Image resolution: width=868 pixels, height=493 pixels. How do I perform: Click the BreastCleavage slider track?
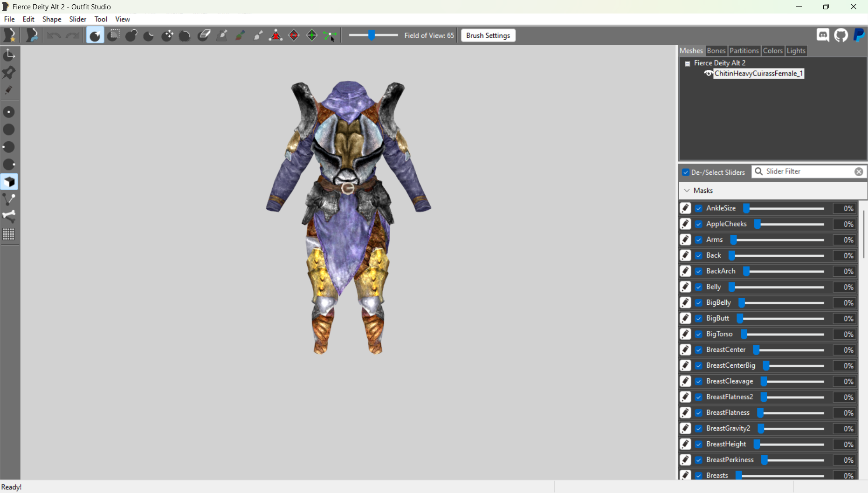[x=792, y=381]
